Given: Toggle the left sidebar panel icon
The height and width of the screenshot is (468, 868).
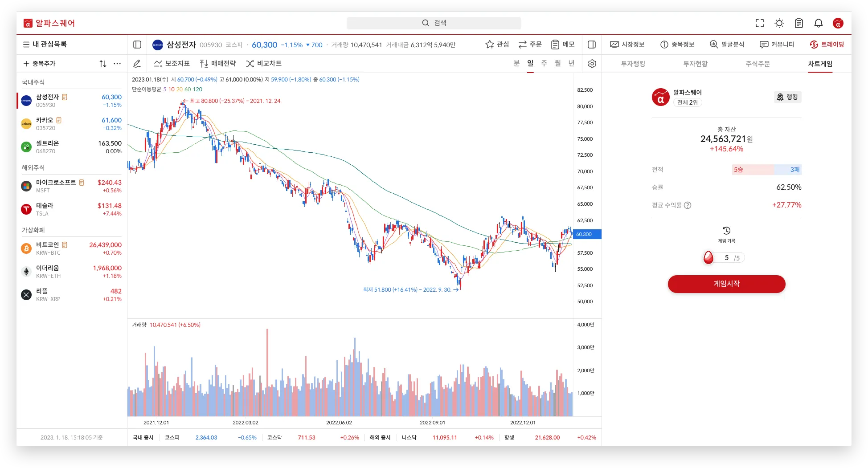Looking at the screenshot, I should pyautogui.click(x=137, y=45).
